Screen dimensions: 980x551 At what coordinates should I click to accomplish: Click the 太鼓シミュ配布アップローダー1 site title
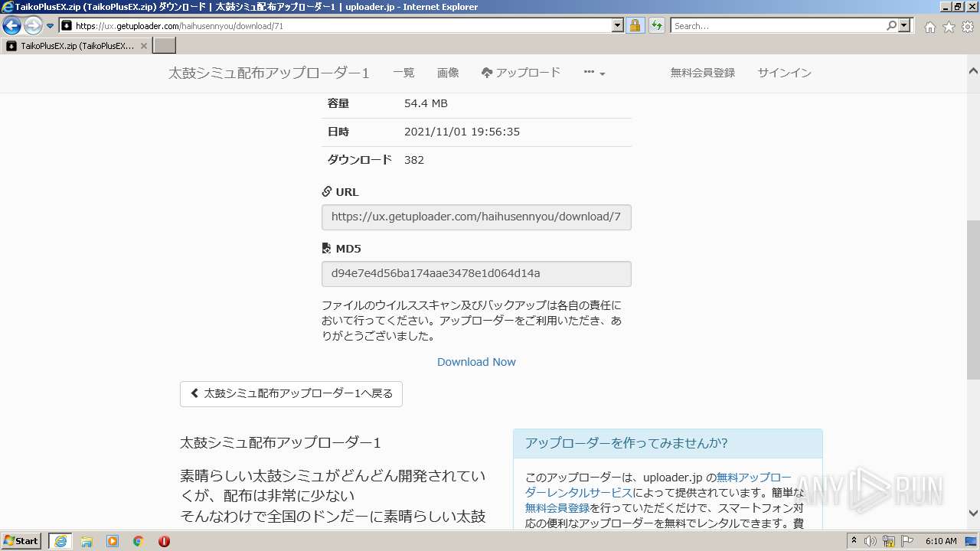[x=269, y=73]
